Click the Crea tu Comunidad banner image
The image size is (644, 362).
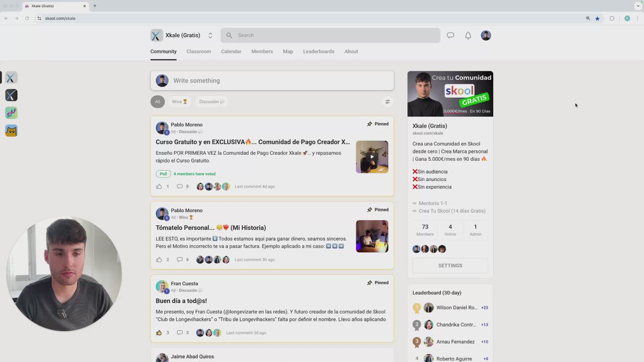[450, 94]
